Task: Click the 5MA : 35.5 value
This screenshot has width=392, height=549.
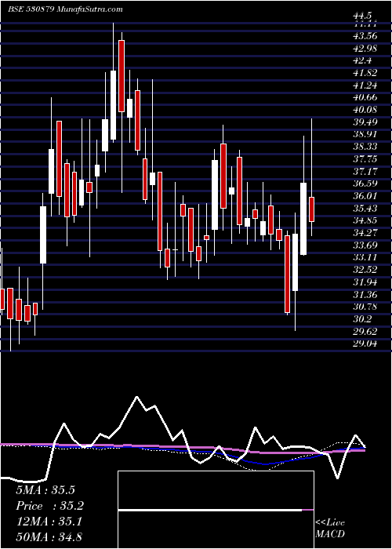Action: point(45,490)
